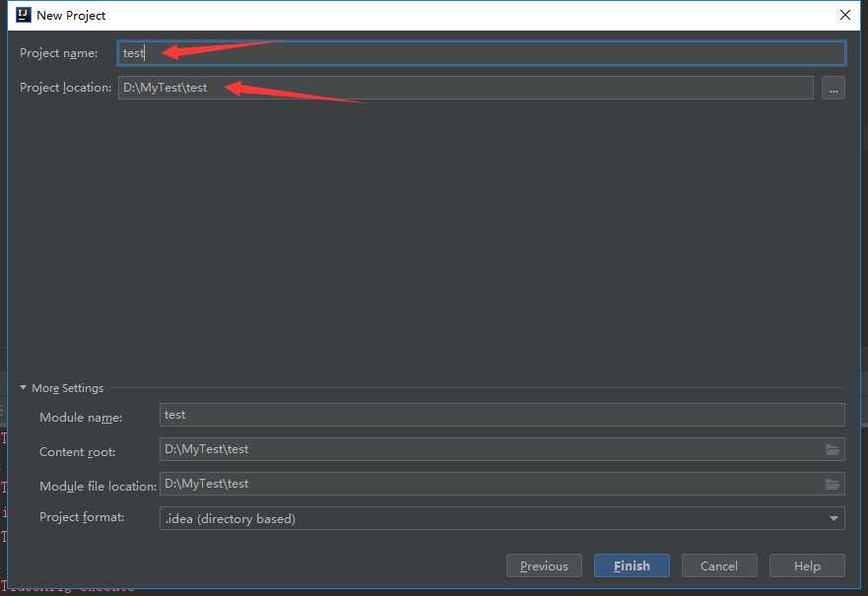Close the New Project window

844,15
